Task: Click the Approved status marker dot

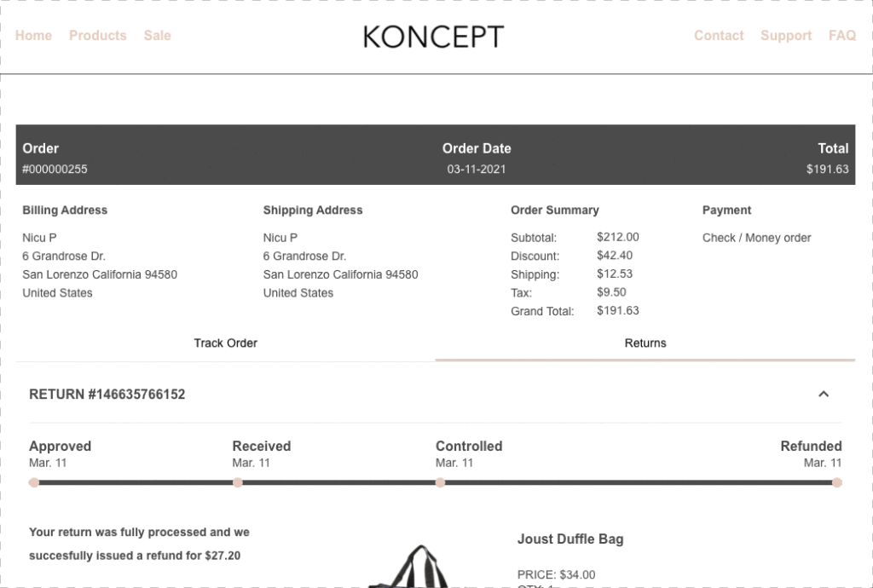Action: coord(34,482)
